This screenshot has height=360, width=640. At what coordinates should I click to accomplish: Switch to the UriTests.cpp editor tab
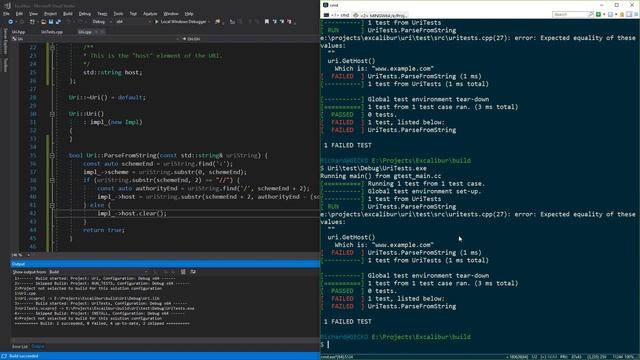coord(52,31)
